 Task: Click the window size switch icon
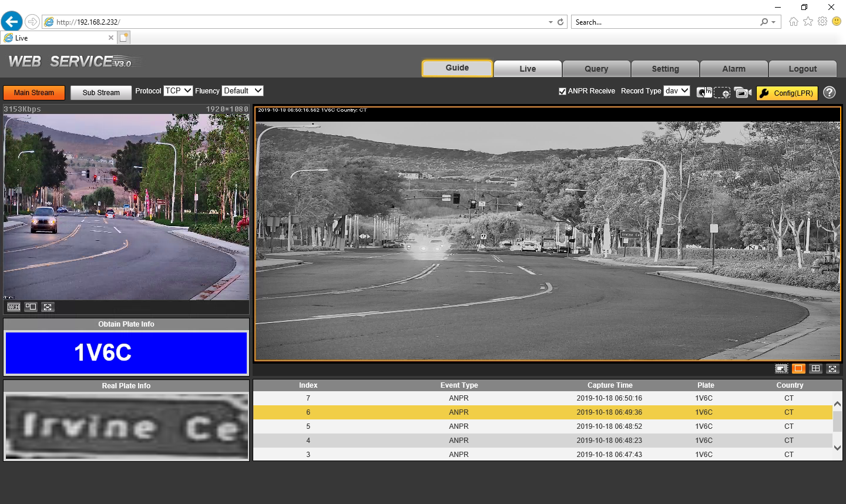(31, 307)
